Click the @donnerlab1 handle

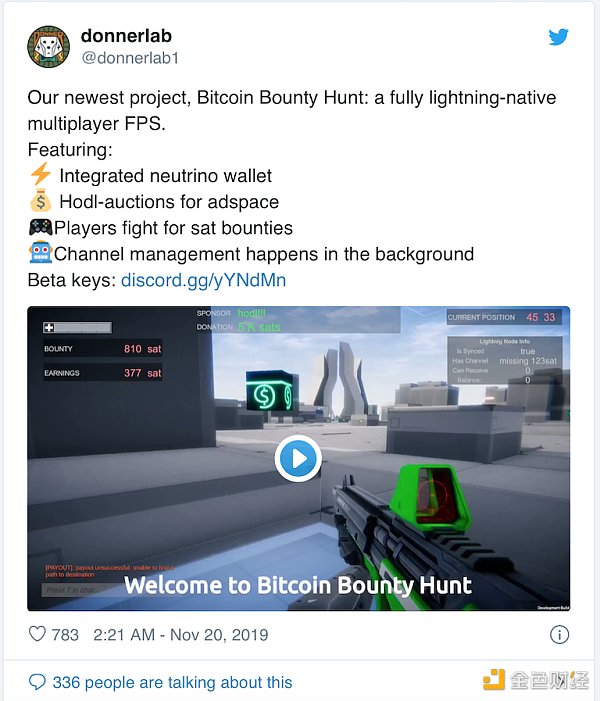[x=129, y=58]
